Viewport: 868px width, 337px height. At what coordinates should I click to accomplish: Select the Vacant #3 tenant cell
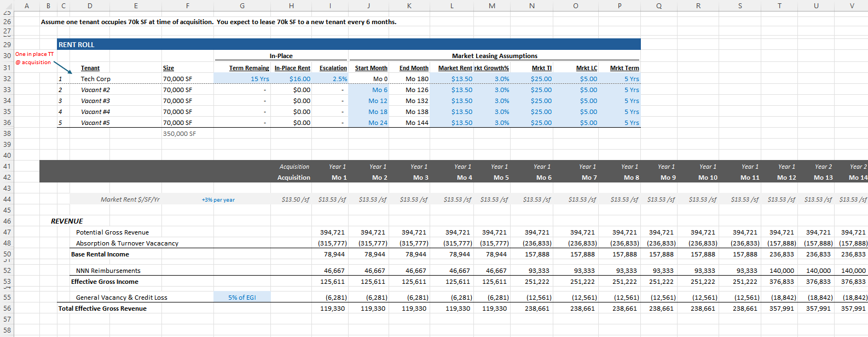[95, 101]
